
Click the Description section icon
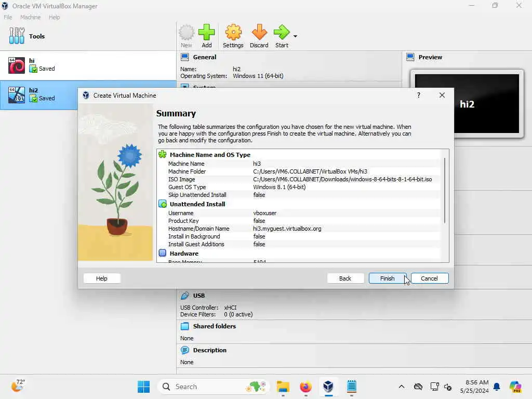184,350
